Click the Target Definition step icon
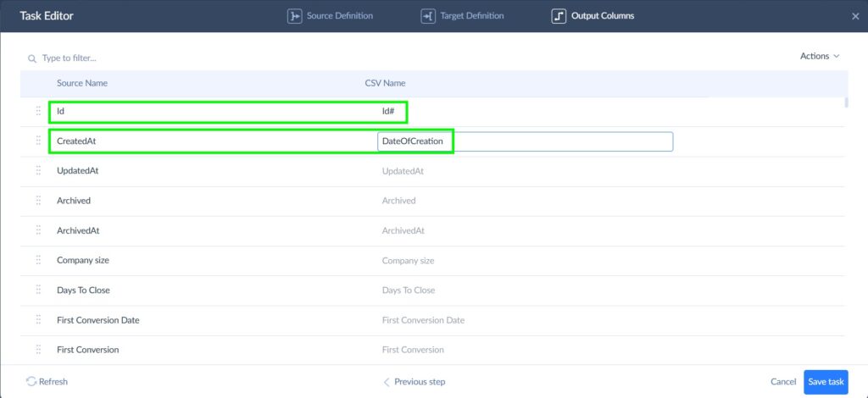 [x=428, y=16]
